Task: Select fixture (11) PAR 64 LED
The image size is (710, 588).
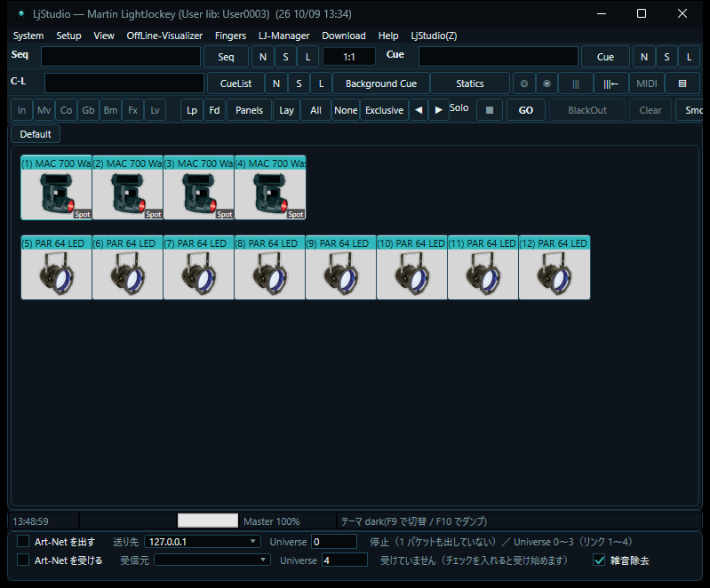Action: pyautogui.click(x=483, y=267)
